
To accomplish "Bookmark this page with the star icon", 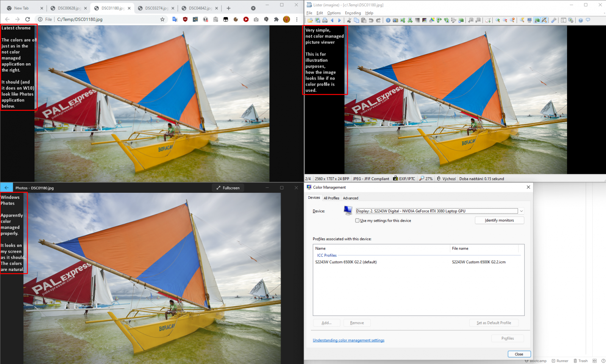I will (x=162, y=19).
